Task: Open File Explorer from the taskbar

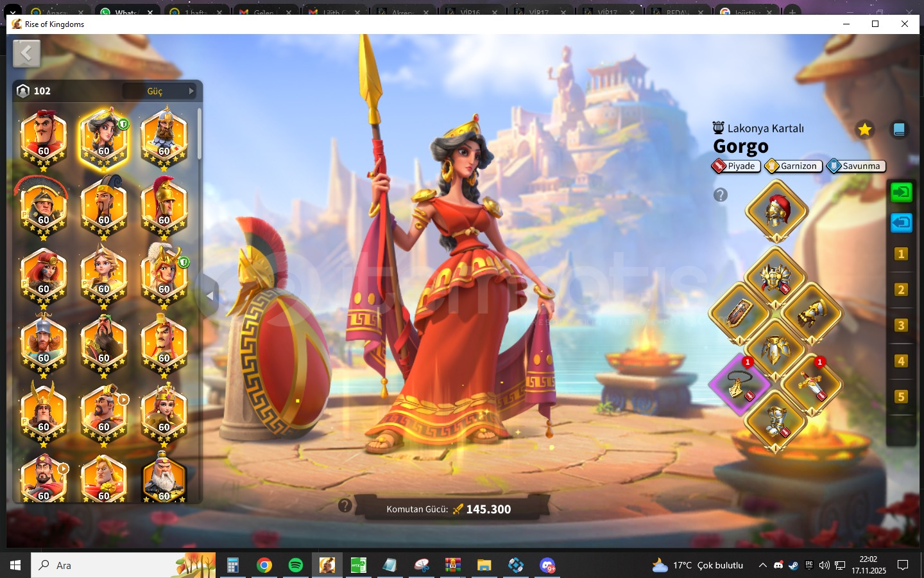Action: tap(484, 565)
